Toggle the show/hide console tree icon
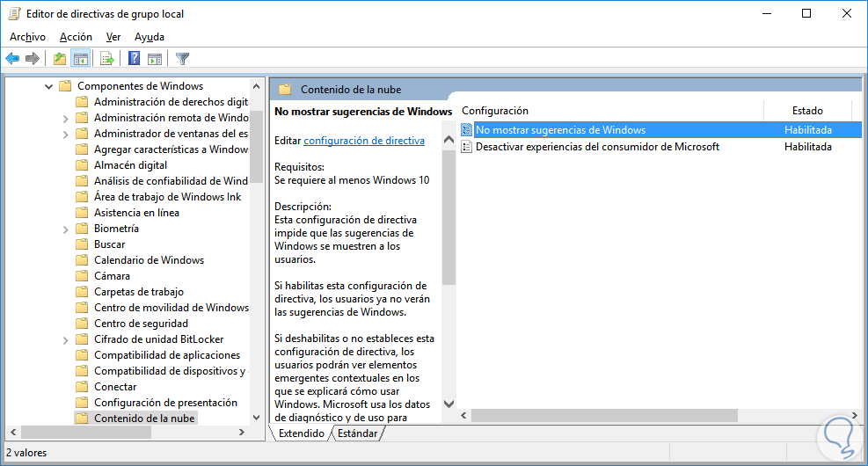 80,58
